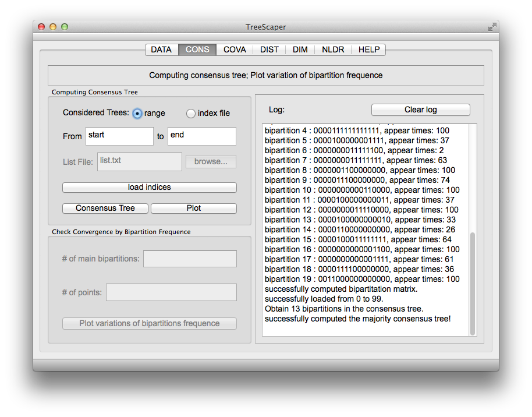The width and height of the screenshot is (532, 417).
Task: Click the to end input field
Action: point(202,136)
